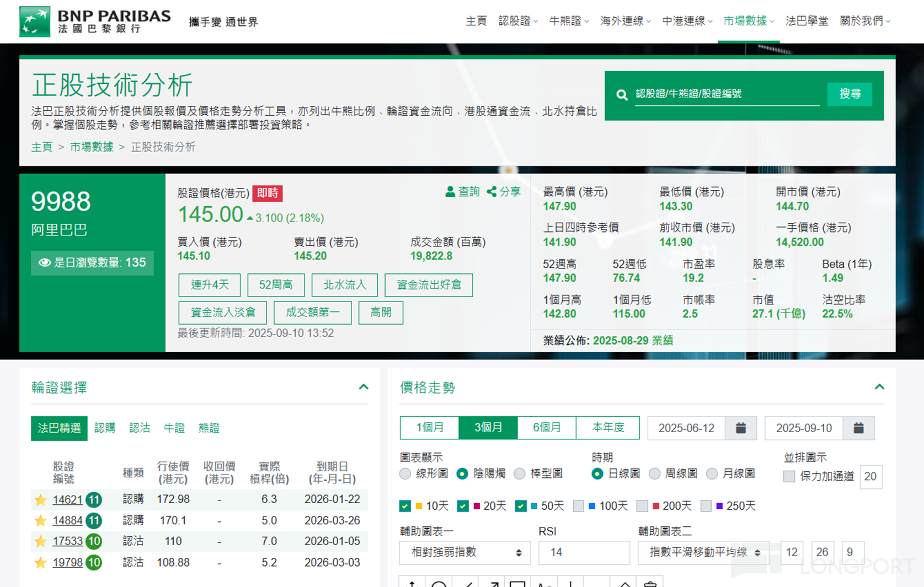This screenshot has width=924, height=587.
Task: Click the magnifier icon in search box
Action: coord(622,95)
